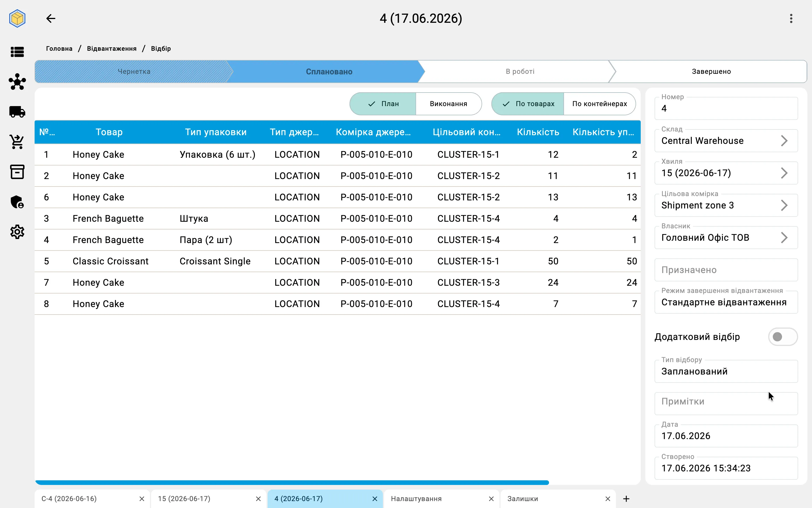Image resolution: width=812 pixels, height=508 pixels.
Task: Switch view to Виконання
Action: (x=448, y=104)
